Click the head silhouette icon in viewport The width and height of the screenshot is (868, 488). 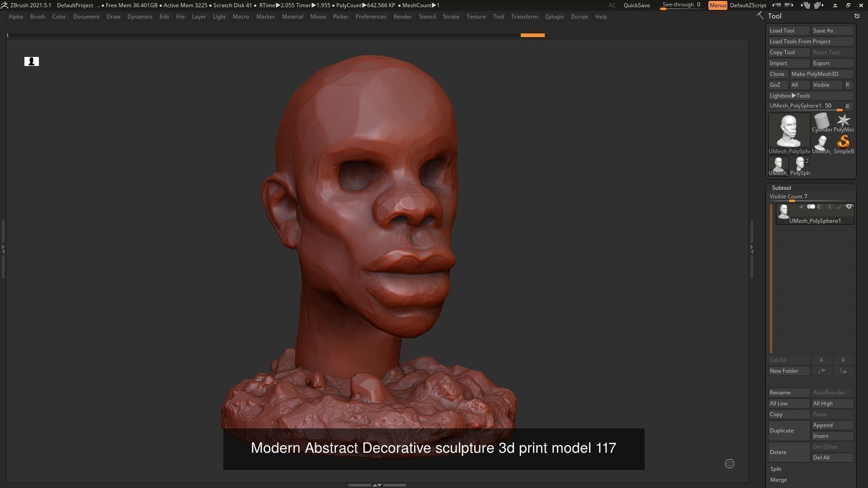click(32, 61)
